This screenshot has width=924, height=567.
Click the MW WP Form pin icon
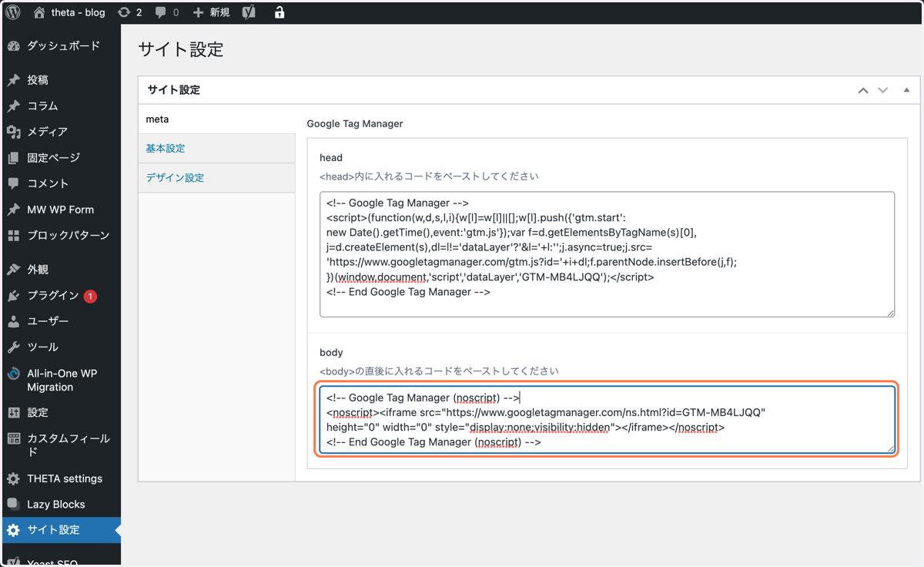[x=13, y=210]
